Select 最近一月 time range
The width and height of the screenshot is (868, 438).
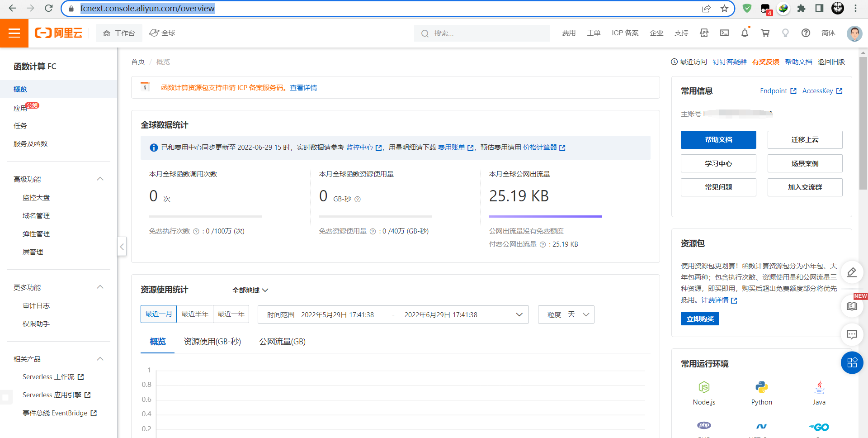pyautogui.click(x=159, y=314)
